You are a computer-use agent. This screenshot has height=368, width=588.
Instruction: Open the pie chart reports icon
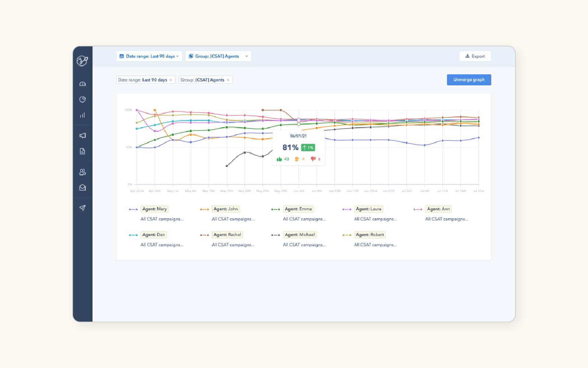[x=83, y=99]
